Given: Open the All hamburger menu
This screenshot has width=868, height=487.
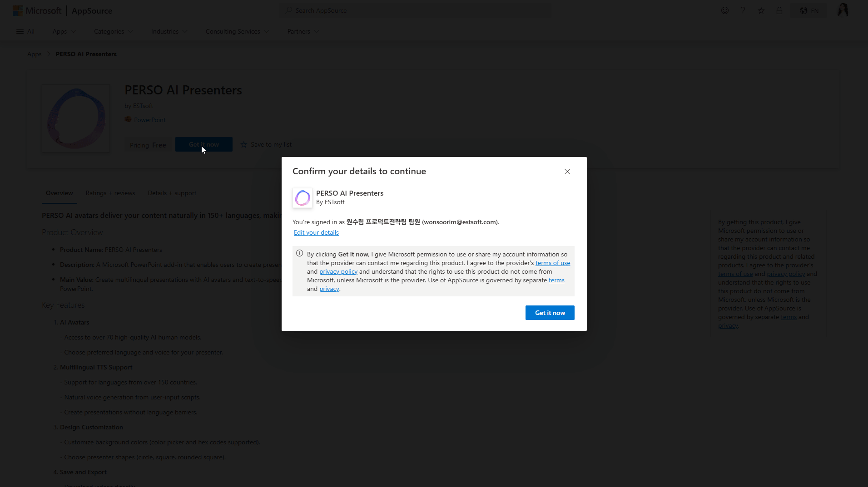Looking at the screenshot, I should 25,31.
